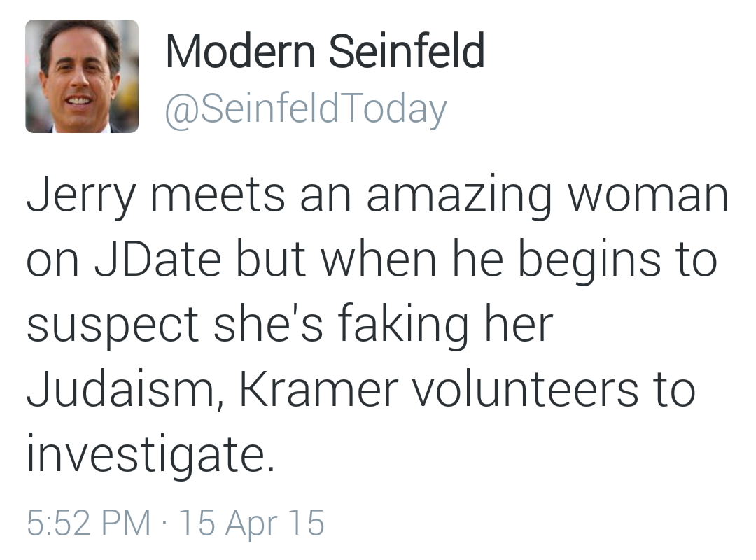This screenshot has height=560, width=756.
Task: Click the word Modern in display name
Action: [239, 51]
